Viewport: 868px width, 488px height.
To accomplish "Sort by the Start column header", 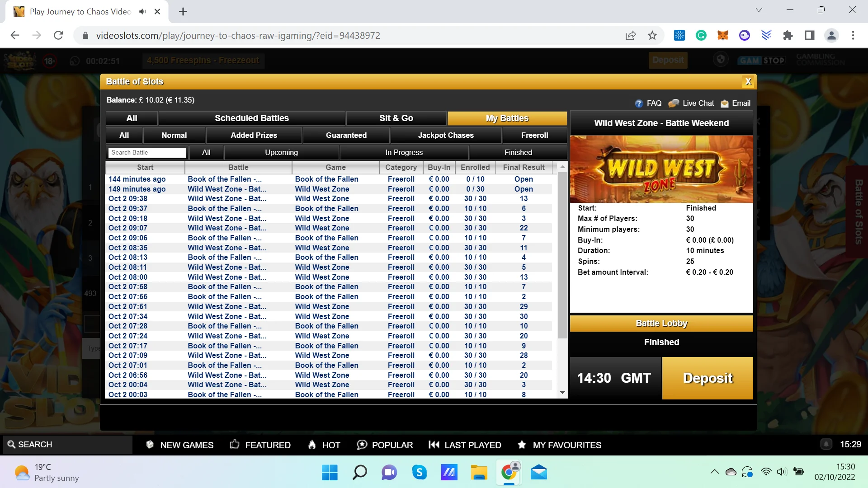I will [x=145, y=168].
